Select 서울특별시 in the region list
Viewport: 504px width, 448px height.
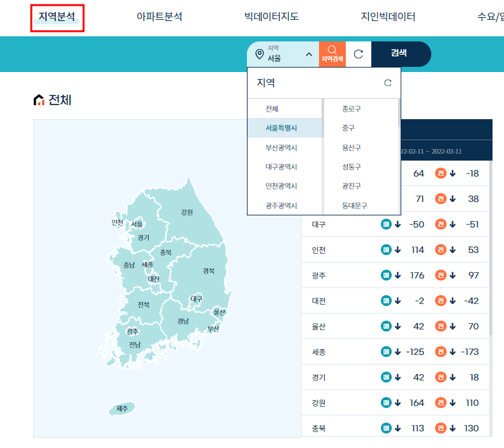pos(285,128)
